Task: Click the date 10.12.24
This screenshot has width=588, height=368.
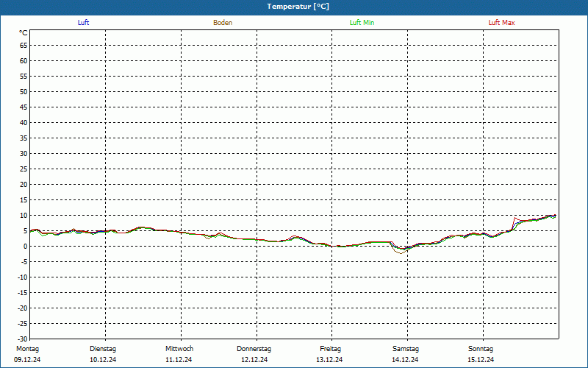Action: [x=103, y=360]
